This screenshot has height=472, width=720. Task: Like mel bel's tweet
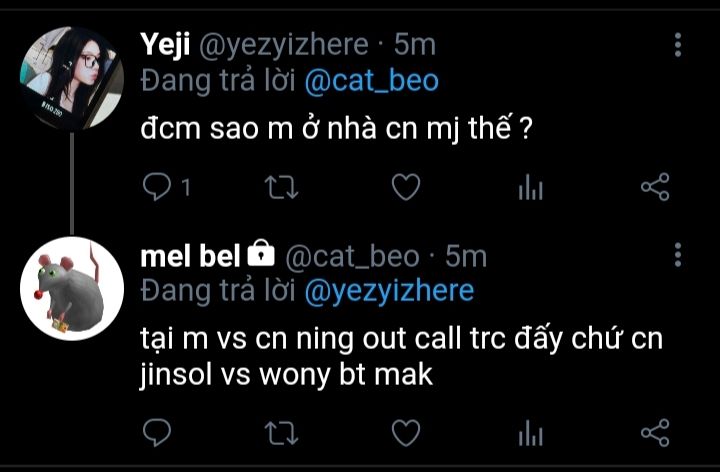pyautogui.click(x=406, y=433)
